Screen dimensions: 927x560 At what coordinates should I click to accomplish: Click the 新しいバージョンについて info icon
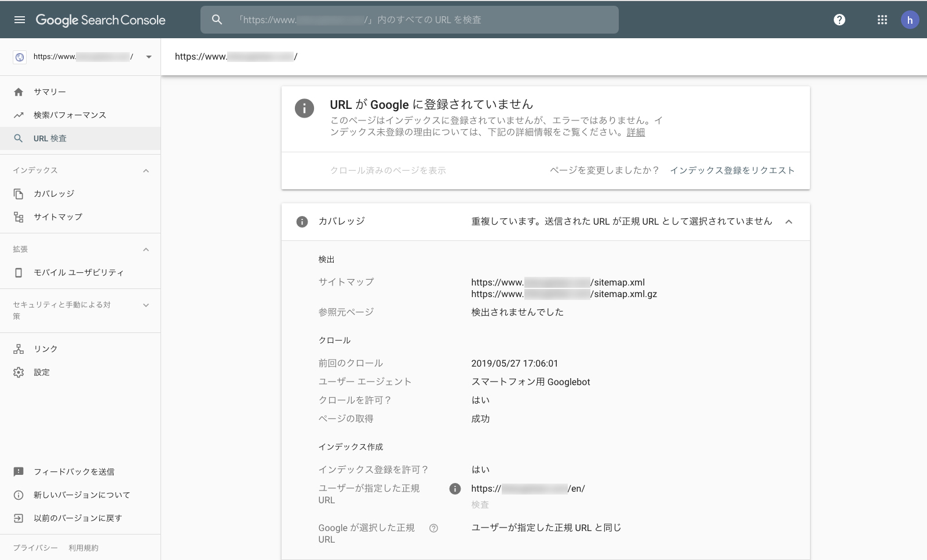tap(19, 495)
